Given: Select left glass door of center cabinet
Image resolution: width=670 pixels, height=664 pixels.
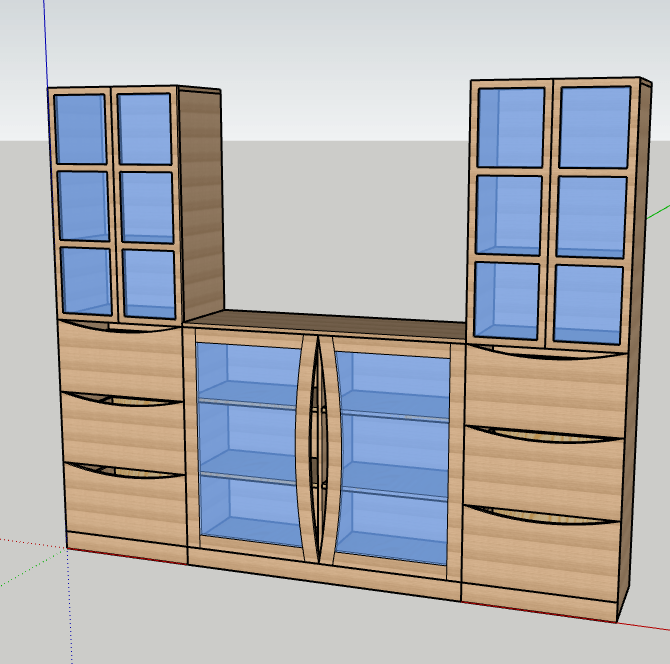Looking at the screenshot, I should click(x=249, y=444).
